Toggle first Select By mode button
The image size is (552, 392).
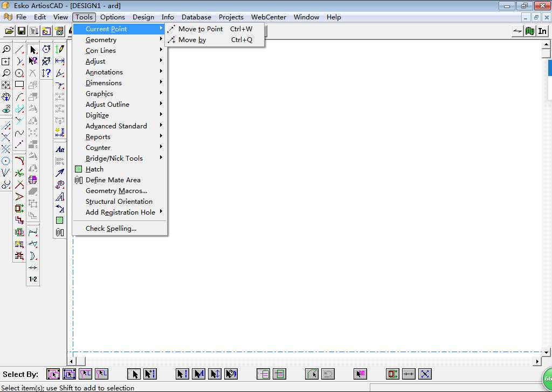click(x=53, y=374)
